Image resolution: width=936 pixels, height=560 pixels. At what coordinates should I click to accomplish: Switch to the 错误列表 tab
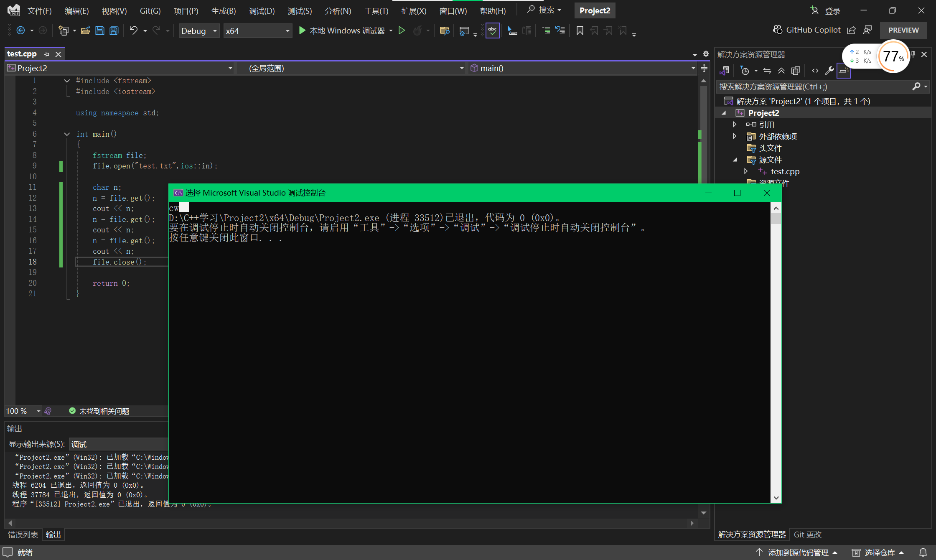coord(23,535)
